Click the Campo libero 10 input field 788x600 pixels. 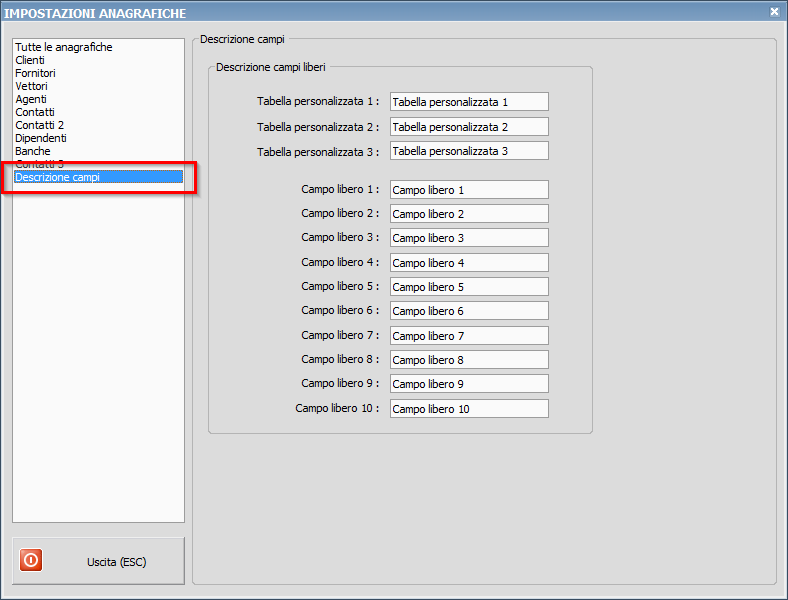(x=469, y=409)
